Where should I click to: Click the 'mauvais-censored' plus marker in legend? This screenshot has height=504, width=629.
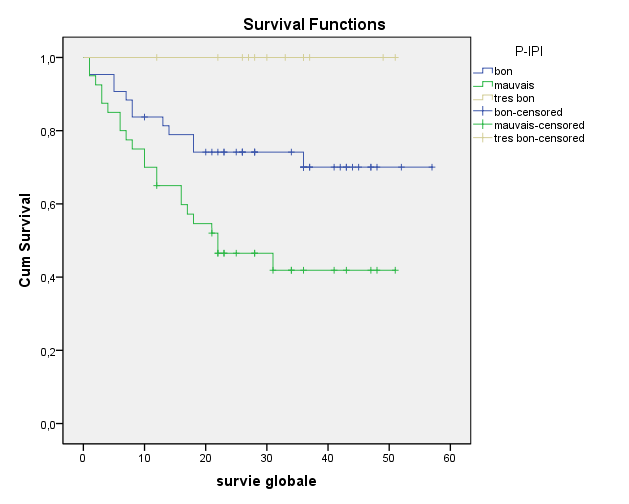coord(483,125)
